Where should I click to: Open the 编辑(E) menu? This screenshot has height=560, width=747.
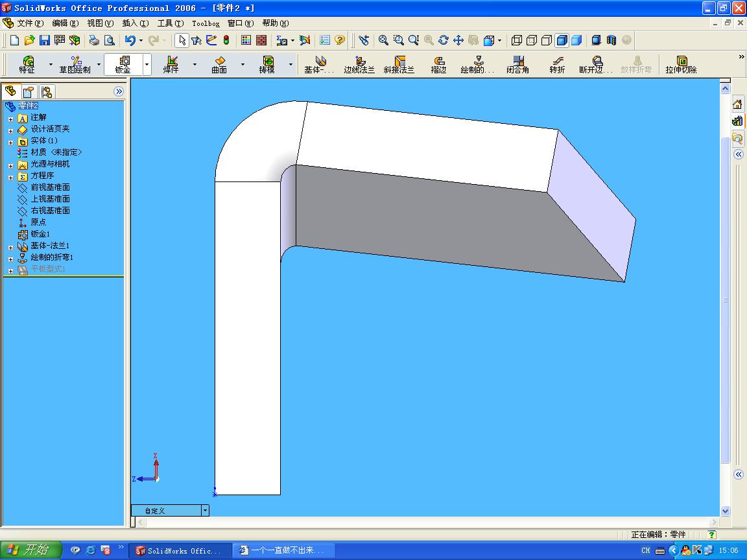(65, 23)
